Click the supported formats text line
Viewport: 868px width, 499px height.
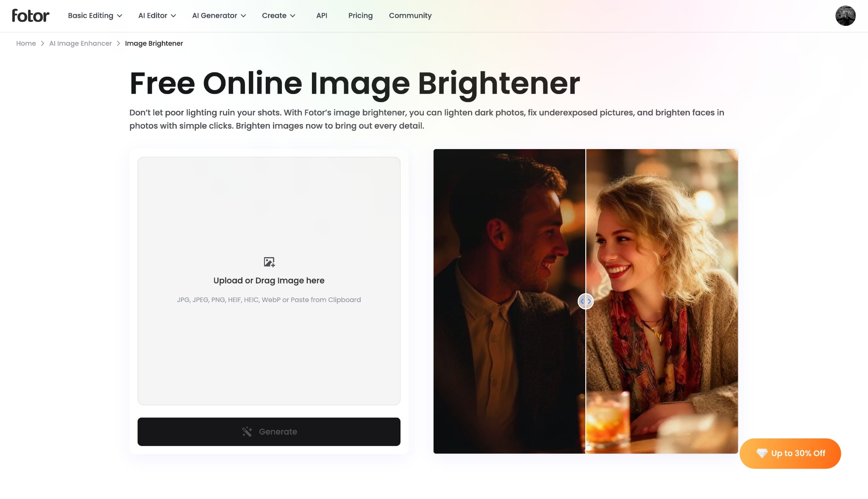(269, 299)
